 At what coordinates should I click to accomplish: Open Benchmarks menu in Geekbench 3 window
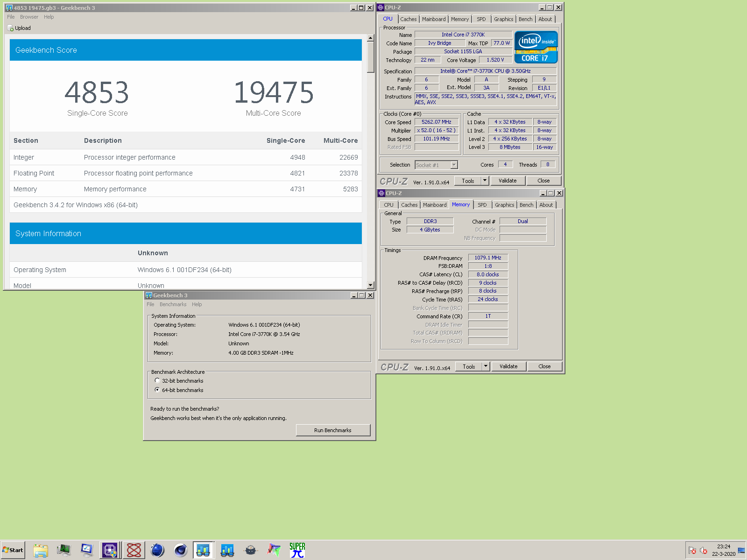173,304
